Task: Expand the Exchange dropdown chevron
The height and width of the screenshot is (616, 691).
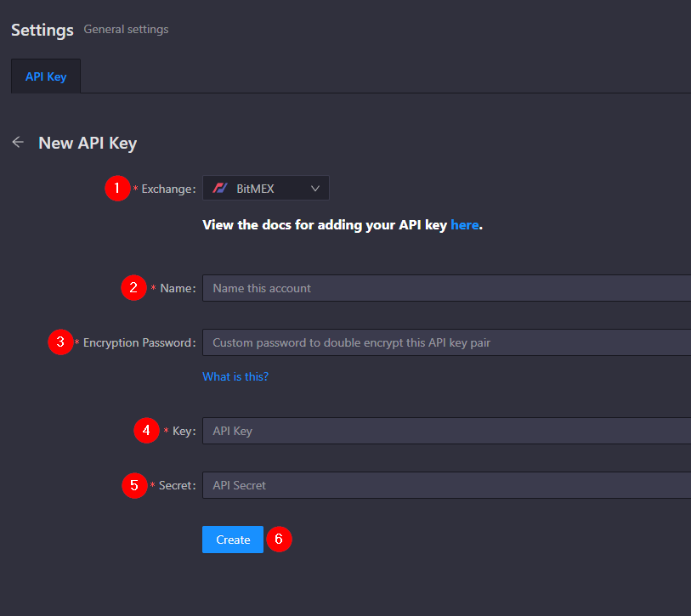Action: tap(315, 189)
